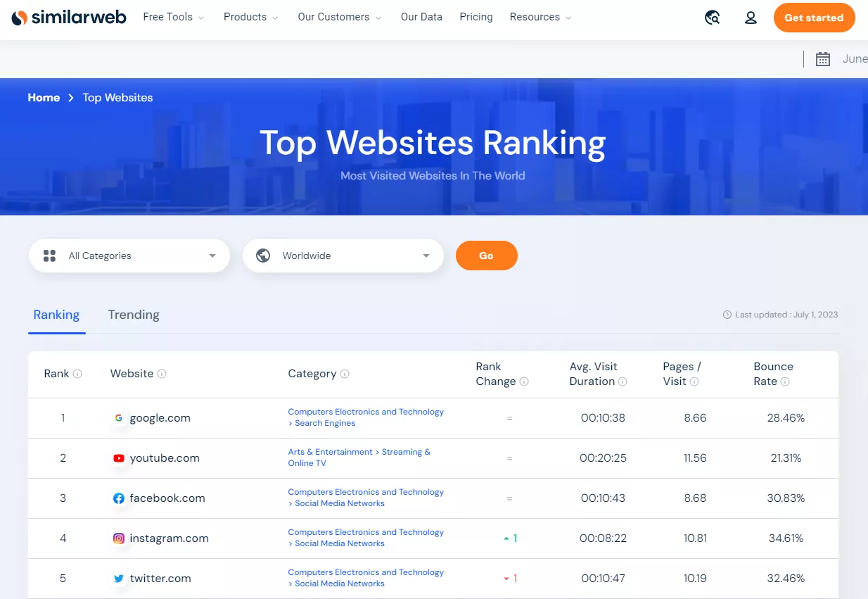Viewport: 868px width, 599px height.
Task: Click the Last updated July 1, 2023 text
Action: (786, 315)
